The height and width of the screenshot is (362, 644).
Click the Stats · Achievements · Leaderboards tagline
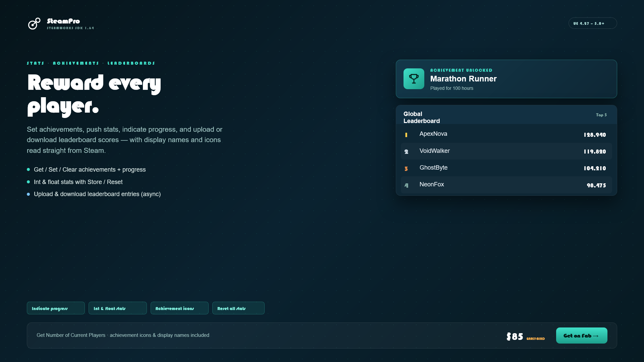(x=91, y=63)
